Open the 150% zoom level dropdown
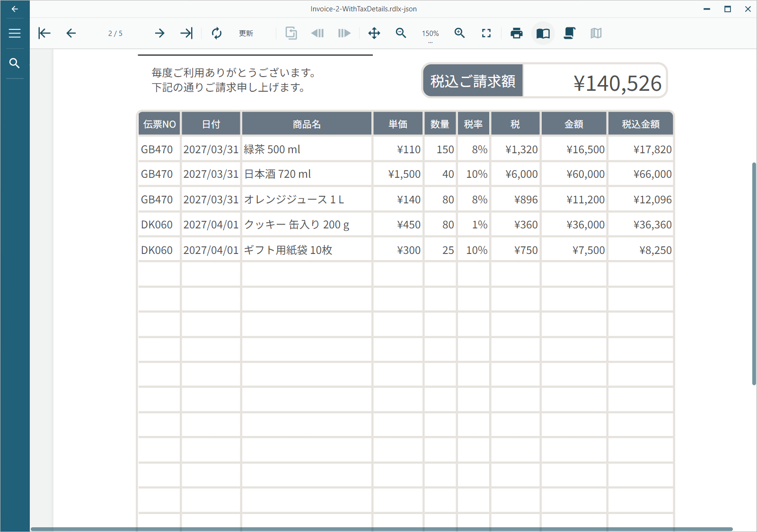 point(431,34)
